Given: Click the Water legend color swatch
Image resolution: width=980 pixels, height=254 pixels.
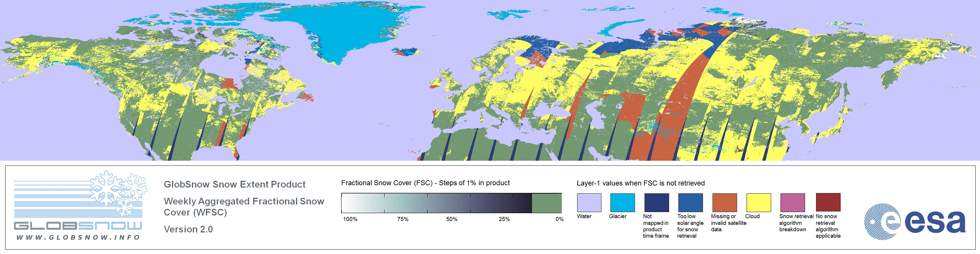Looking at the screenshot, I should click(x=589, y=203).
